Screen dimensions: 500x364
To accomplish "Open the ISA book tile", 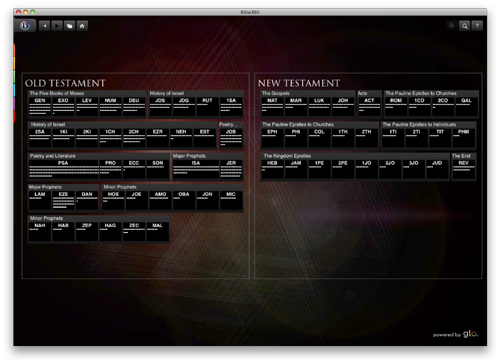I will [x=196, y=169].
